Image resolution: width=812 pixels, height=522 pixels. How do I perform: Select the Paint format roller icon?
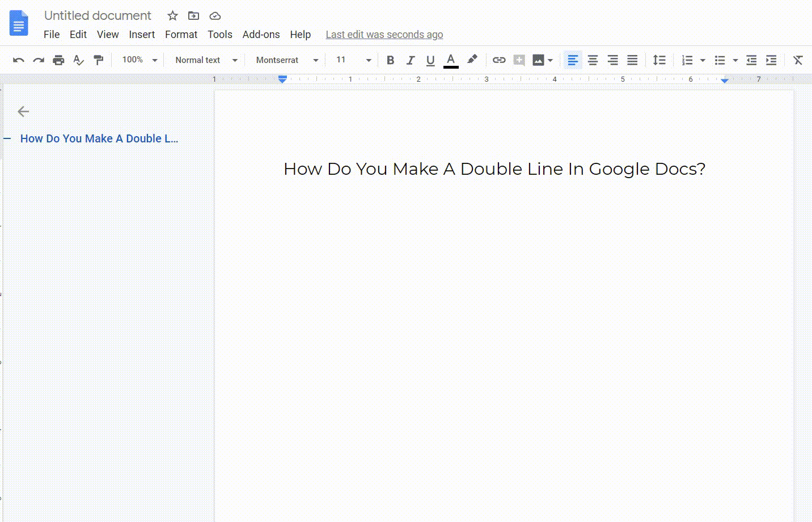pyautogui.click(x=98, y=60)
